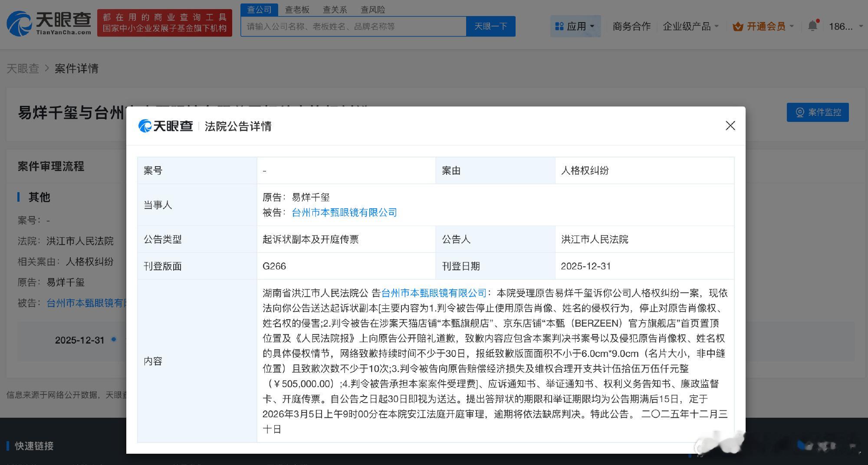This screenshot has height=465, width=868.
Task: Switch to the 查关系 search tab
Action: 335,9
